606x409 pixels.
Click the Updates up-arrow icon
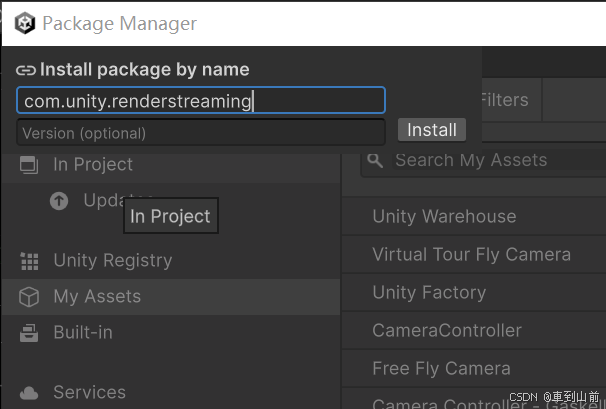[59, 201]
